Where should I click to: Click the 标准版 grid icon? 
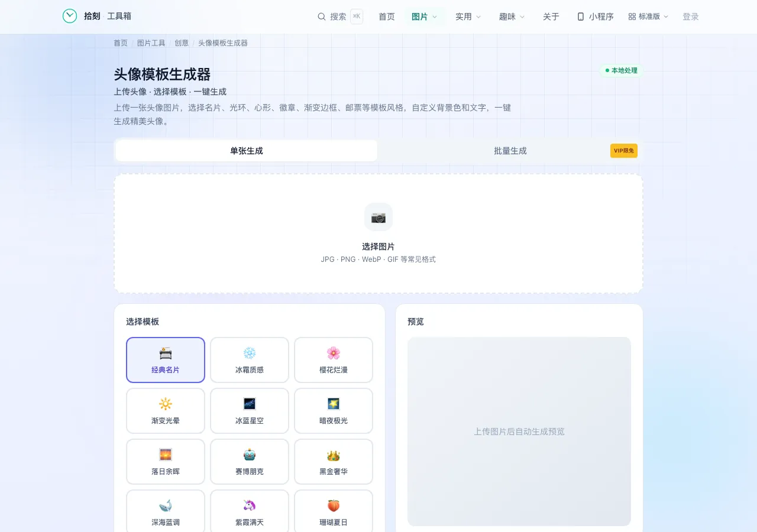632,17
